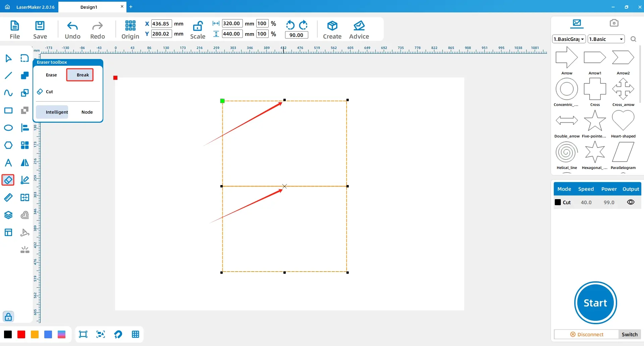This screenshot has width=644, height=346.
Task: Open the Align objects tool
Action: tap(25, 128)
